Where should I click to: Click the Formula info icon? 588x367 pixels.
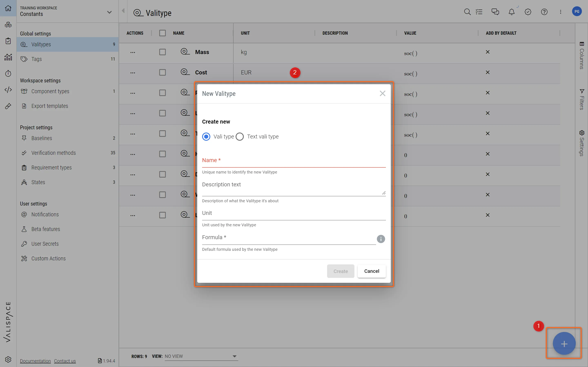click(x=381, y=239)
